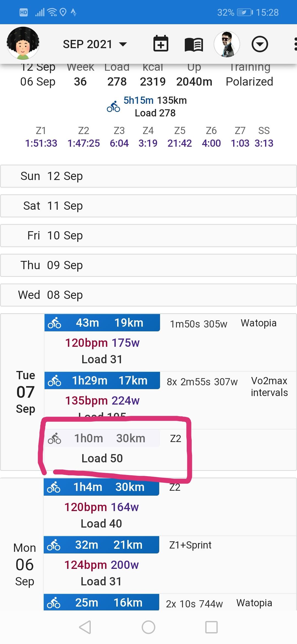The width and height of the screenshot is (297, 644).
Task: Open the Fri 10 Sep day row
Action: click(x=148, y=236)
